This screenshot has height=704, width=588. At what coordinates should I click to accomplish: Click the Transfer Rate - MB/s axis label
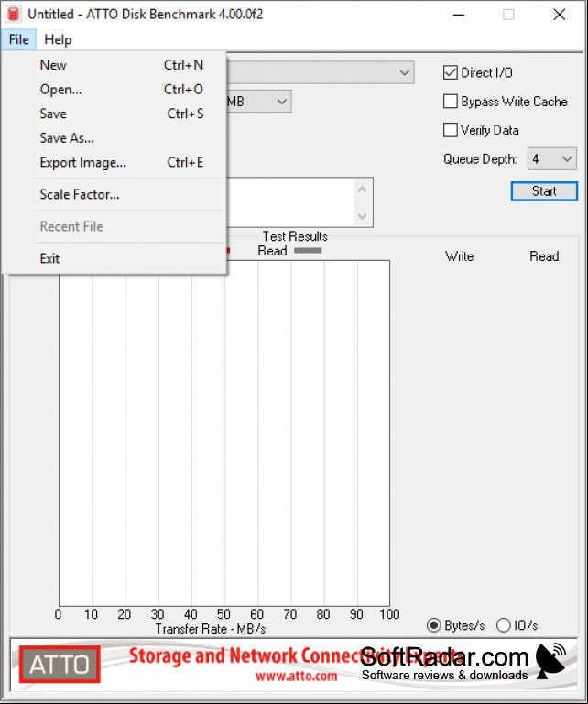[211, 629]
